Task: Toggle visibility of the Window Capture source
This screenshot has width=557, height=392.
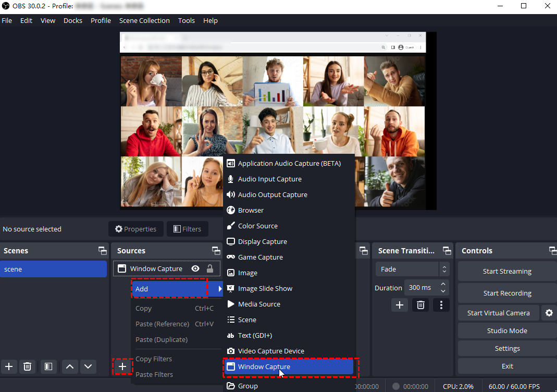Action: point(195,268)
